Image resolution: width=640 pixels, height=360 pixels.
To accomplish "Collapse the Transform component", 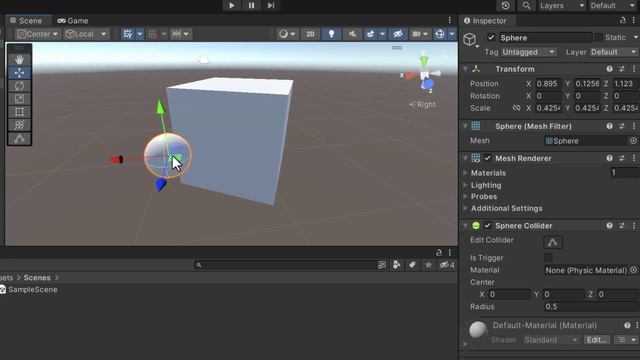I will coord(465,69).
